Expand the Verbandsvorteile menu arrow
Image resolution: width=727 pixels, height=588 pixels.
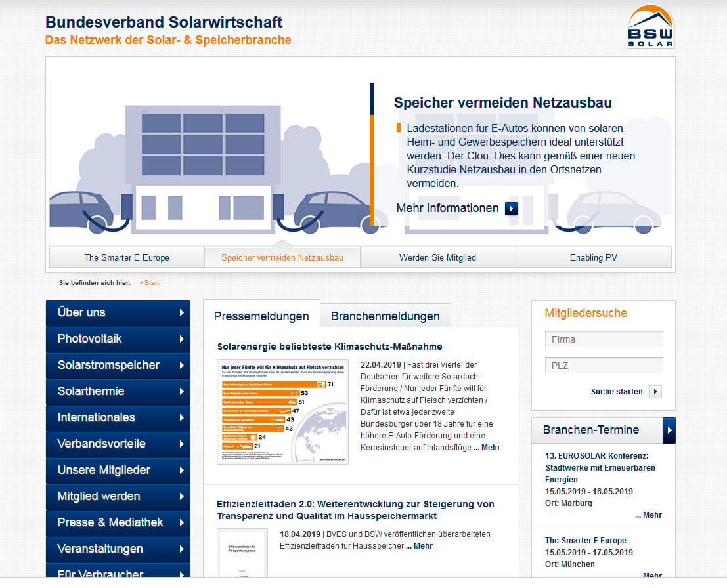(182, 444)
